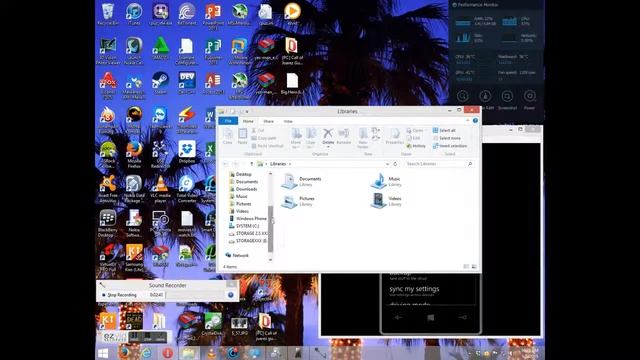Select the BlackBerry Desktop icon

tap(108, 224)
